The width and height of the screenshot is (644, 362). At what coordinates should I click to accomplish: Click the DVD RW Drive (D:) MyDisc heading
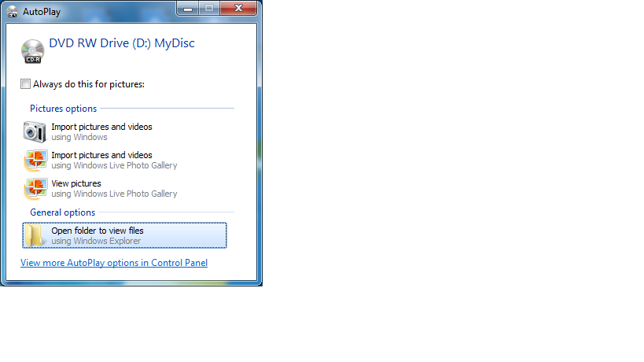(x=122, y=43)
